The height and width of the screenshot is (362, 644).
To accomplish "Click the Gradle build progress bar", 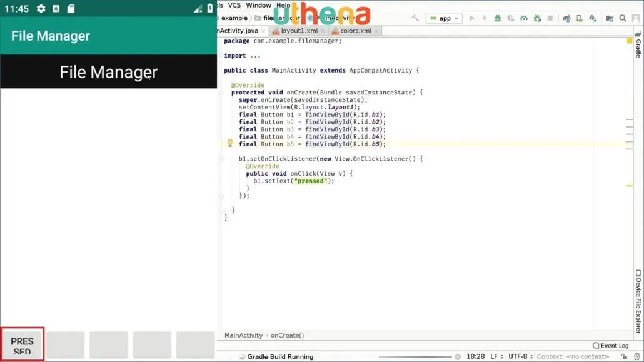I will tap(415, 356).
